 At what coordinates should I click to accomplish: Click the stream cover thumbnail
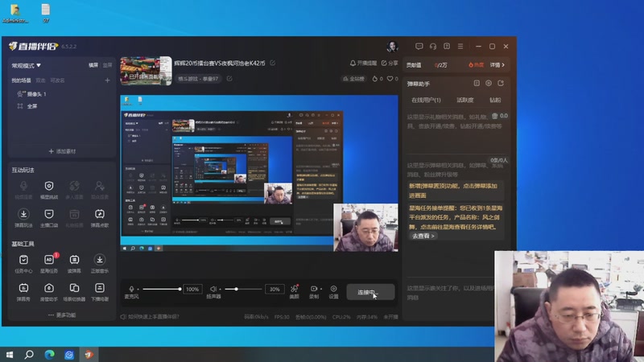[x=146, y=71]
